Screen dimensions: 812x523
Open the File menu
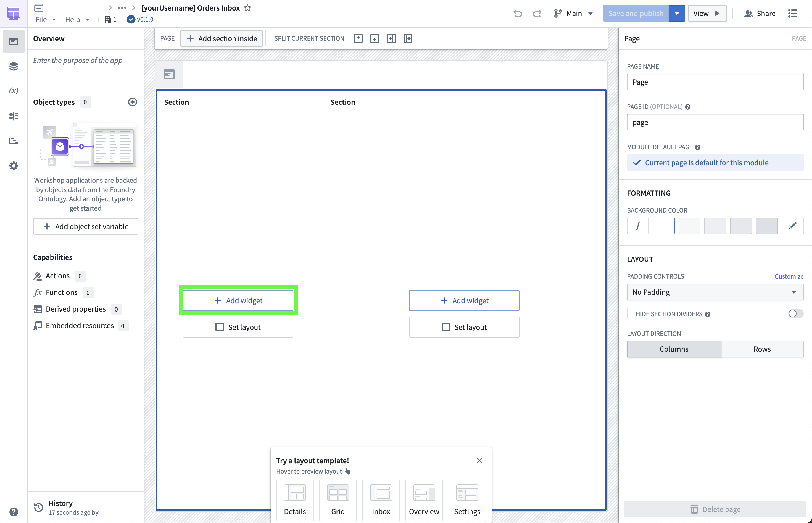tap(45, 19)
